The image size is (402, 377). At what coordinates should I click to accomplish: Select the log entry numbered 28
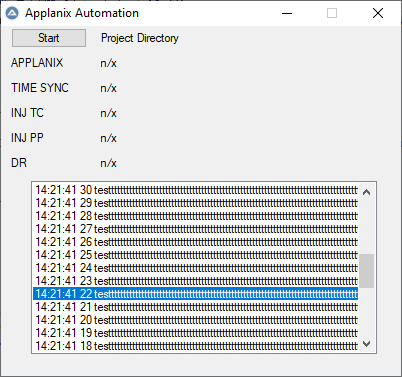pyautogui.click(x=195, y=216)
